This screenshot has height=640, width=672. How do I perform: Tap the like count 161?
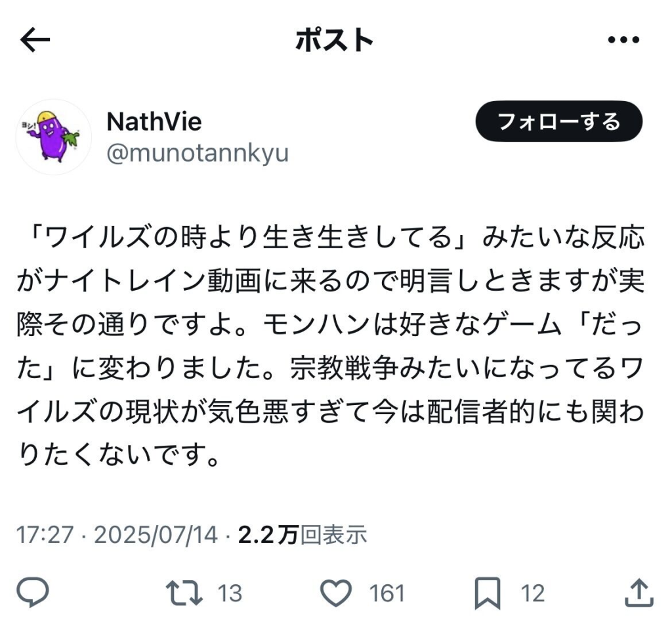coord(387,594)
